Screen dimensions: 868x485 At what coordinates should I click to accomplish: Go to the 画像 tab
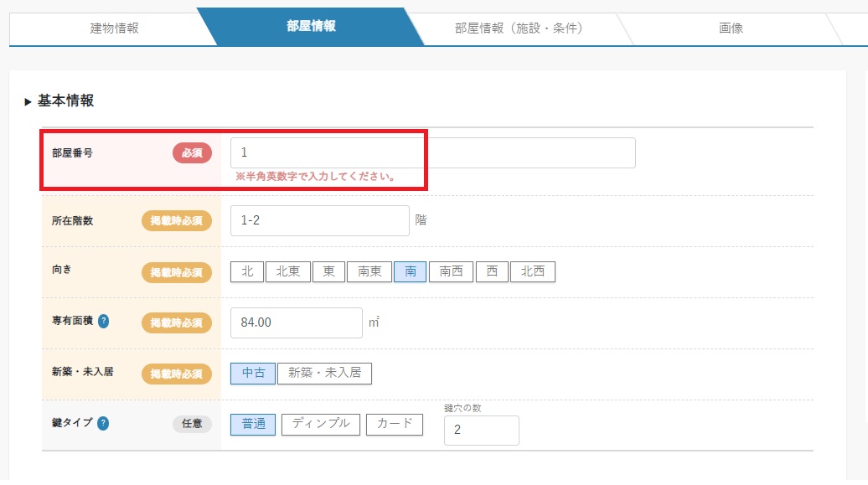tap(731, 28)
